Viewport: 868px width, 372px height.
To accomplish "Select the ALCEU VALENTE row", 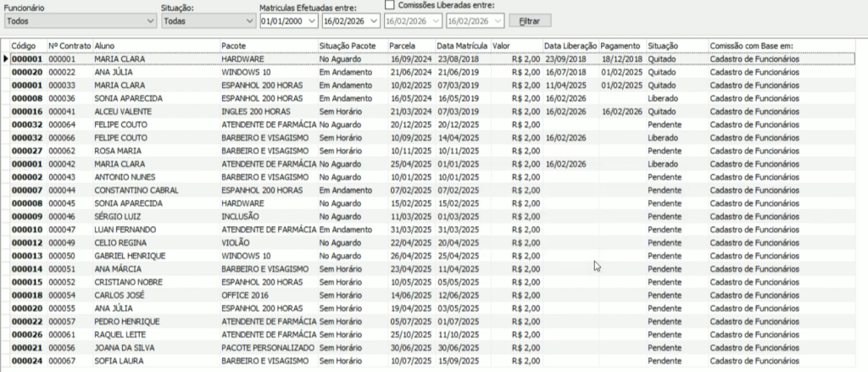I will coord(432,111).
